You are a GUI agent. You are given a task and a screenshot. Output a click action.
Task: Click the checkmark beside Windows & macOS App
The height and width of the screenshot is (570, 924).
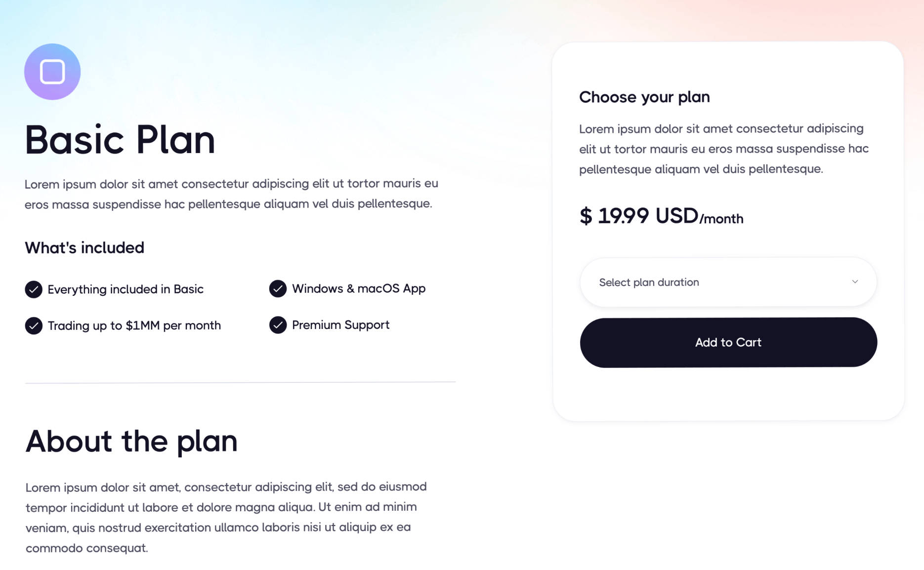(278, 288)
